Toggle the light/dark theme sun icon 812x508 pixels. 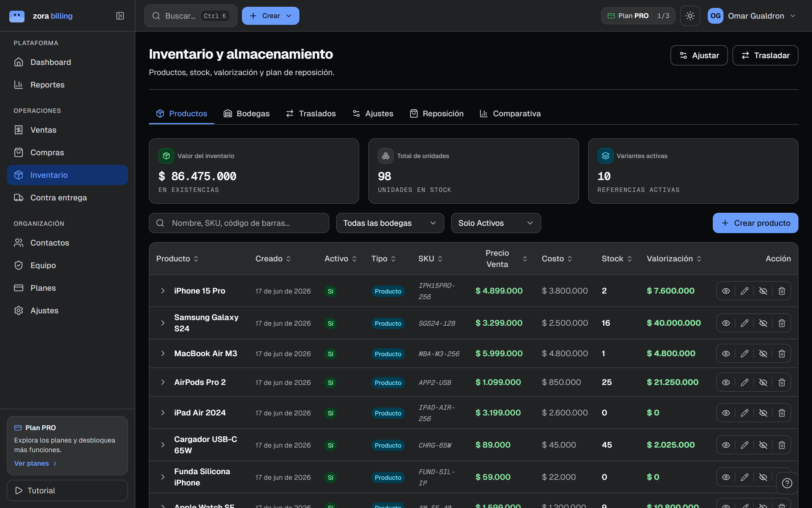point(690,16)
